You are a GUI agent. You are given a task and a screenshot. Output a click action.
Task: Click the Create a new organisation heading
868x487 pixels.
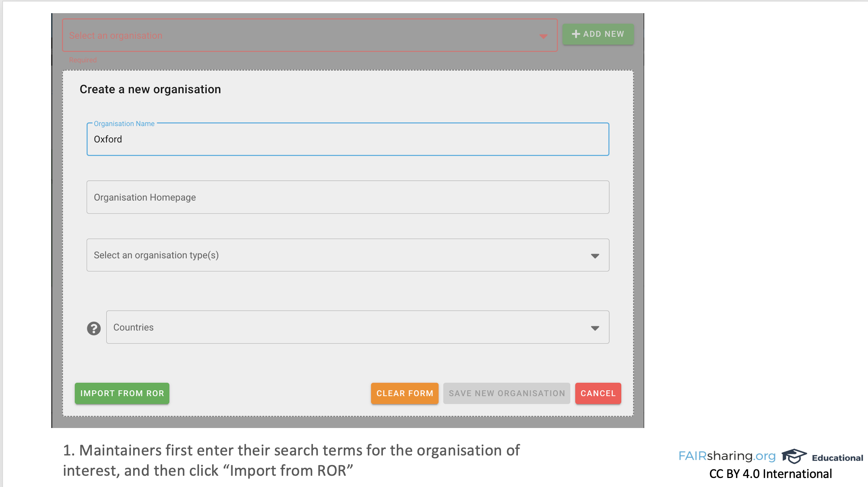(x=150, y=89)
